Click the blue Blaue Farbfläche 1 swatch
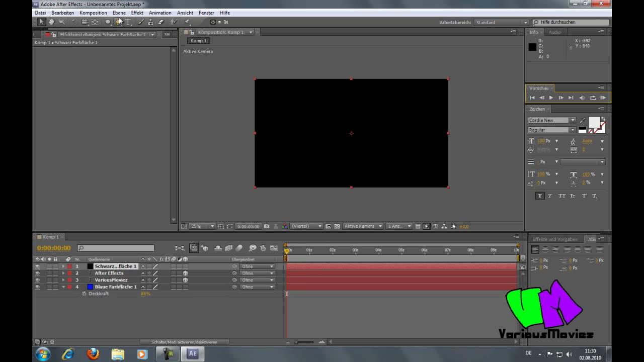This screenshot has height=362, width=644. pyautogui.click(x=90, y=287)
